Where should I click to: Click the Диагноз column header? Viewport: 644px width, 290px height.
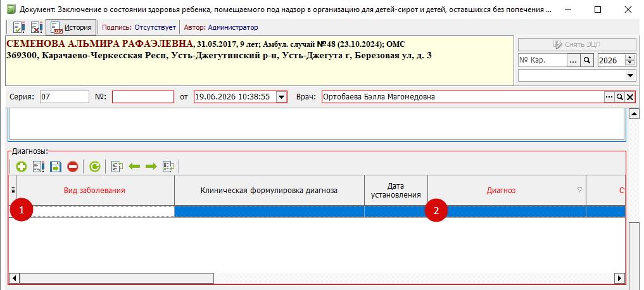(x=507, y=190)
